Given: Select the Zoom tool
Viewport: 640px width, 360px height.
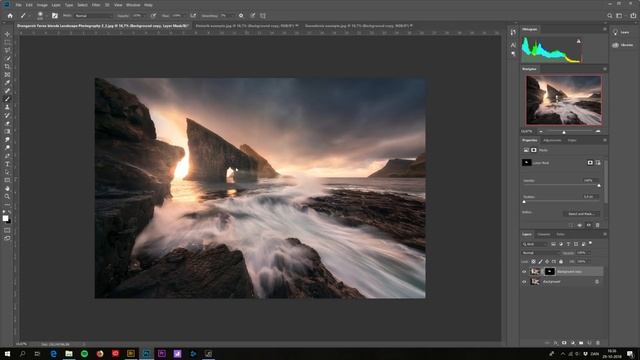Looking at the screenshot, I should [7, 197].
